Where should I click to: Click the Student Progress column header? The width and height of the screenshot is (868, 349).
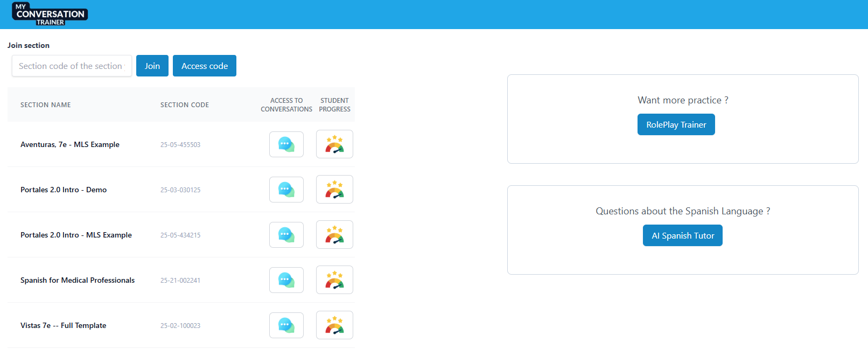click(x=334, y=105)
